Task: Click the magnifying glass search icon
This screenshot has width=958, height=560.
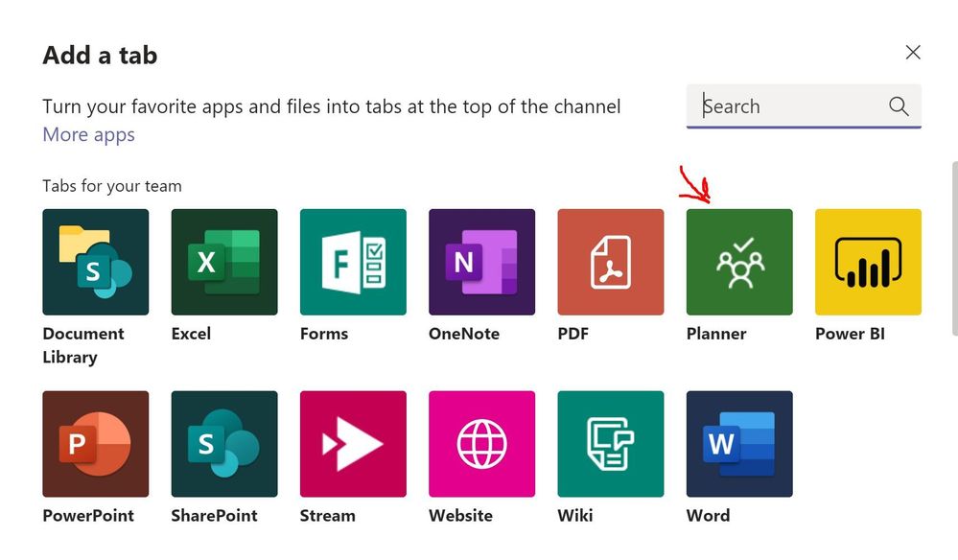Action: pyautogui.click(x=899, y=106)
